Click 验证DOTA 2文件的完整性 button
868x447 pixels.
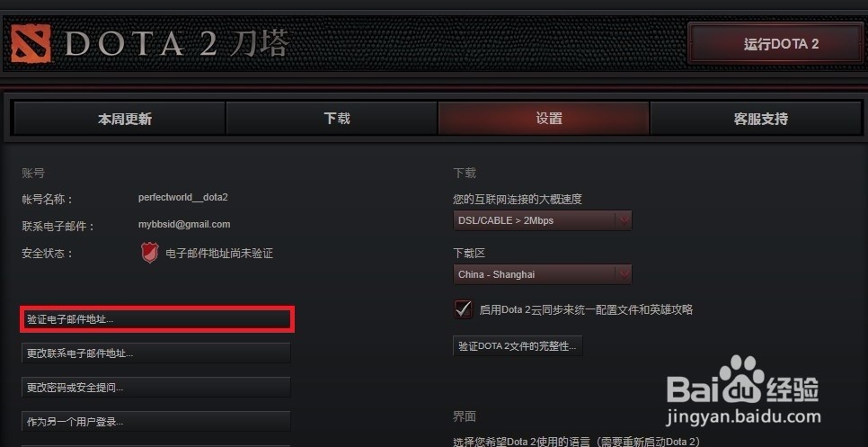tap(518, 346)
